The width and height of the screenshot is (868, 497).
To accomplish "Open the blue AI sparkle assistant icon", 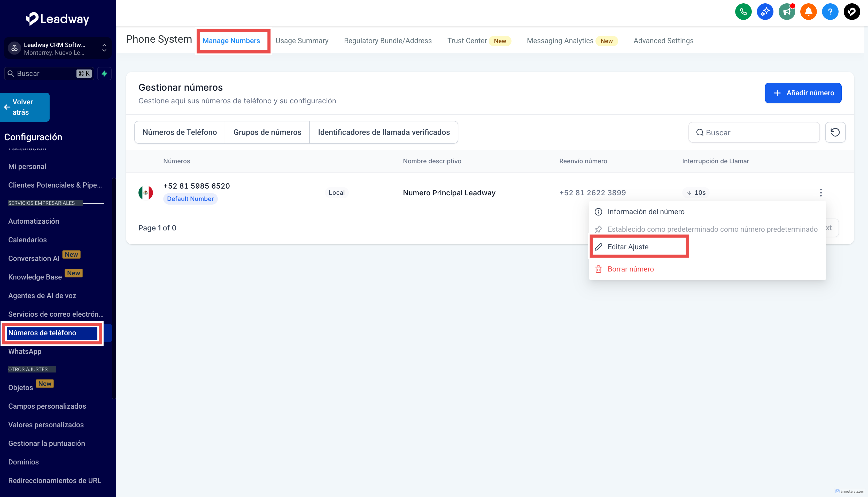I will pyautogui.click(x=765, y=12).
